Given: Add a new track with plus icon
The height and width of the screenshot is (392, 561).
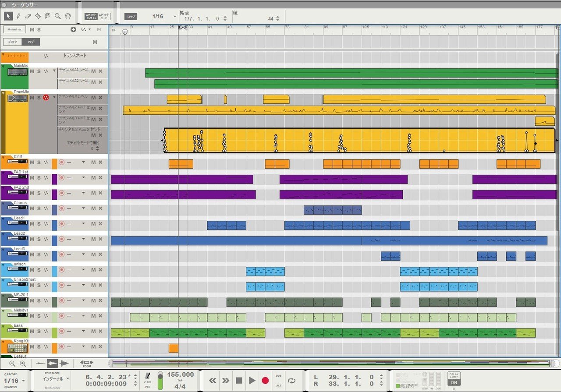Looking at the screenshot, I should 73,29.
